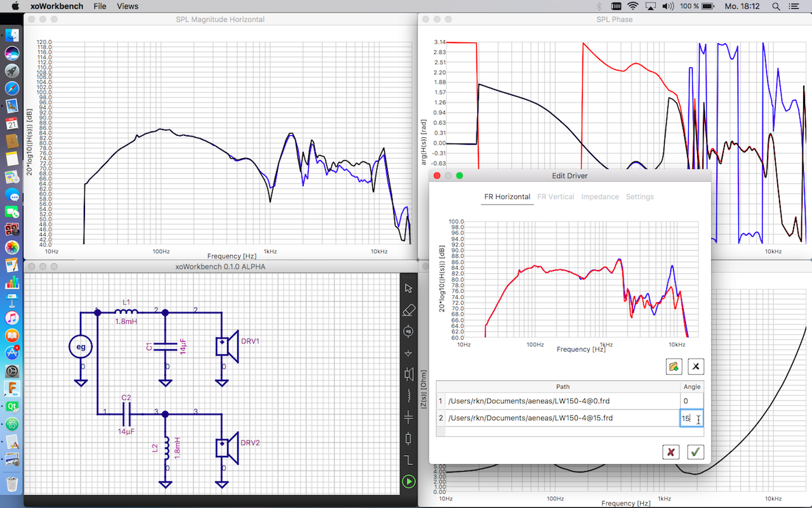
Task: Switch to FR Horizontal tab
Action: pyautogui.click(x=507, y=197)
